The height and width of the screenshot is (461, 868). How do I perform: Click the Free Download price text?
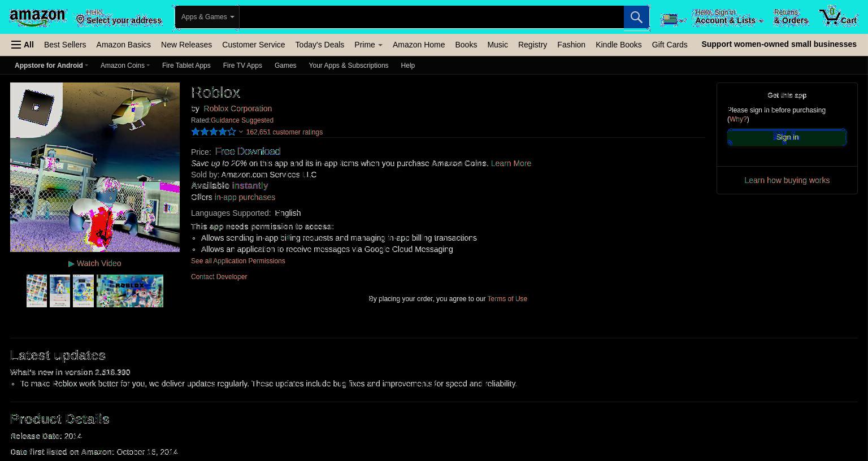(248, 151)
